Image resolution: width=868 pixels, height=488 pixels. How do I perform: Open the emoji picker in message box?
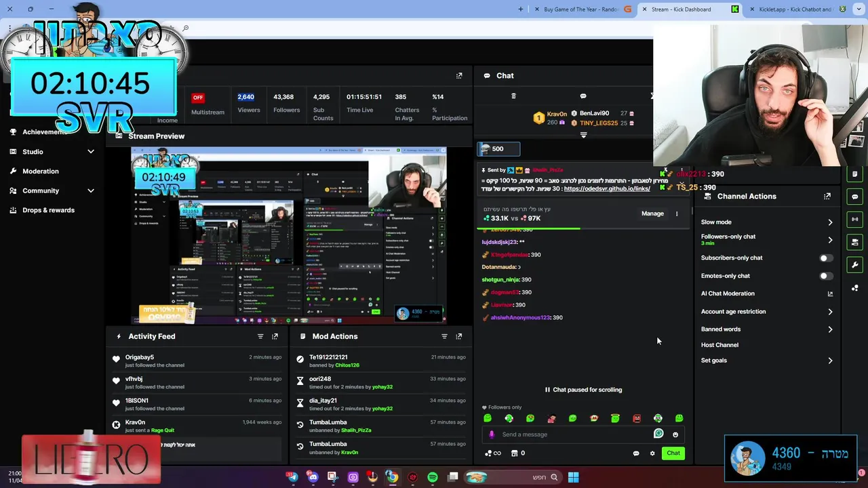click(675, 434)
